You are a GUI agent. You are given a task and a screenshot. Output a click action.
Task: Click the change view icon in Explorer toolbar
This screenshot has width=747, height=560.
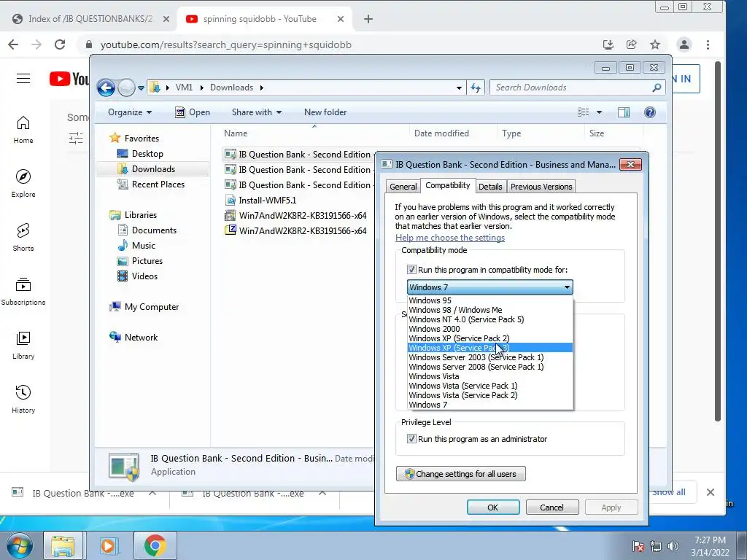583,112
